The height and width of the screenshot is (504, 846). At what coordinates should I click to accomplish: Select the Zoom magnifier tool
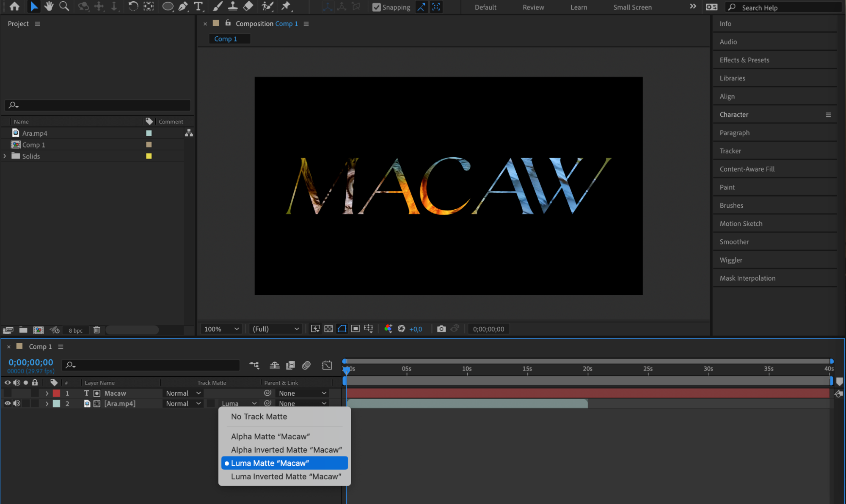64,6
